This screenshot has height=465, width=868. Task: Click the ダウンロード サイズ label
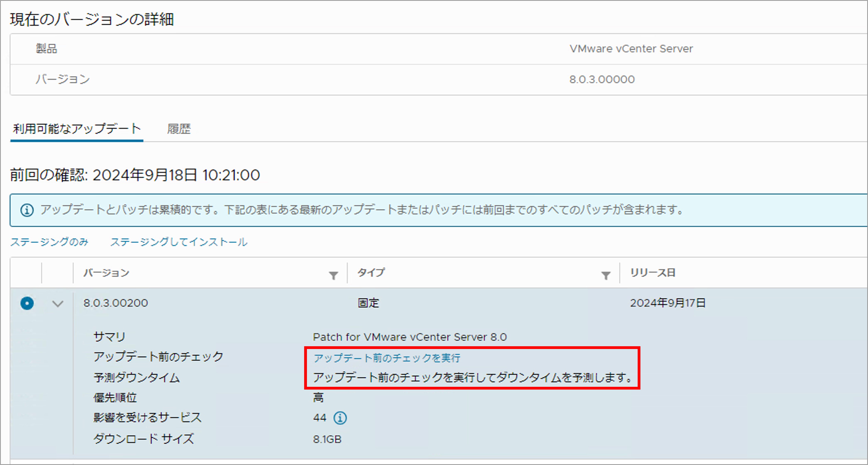(x=144, y=439)
